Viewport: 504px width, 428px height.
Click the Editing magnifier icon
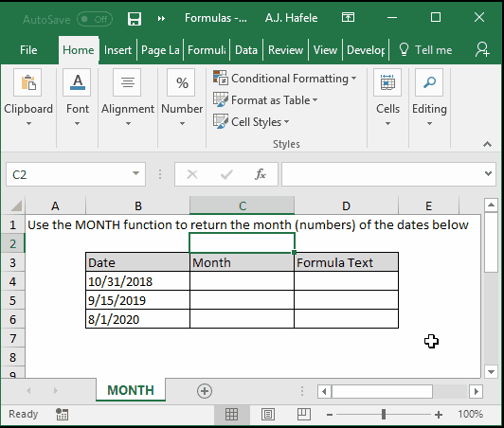429,82
